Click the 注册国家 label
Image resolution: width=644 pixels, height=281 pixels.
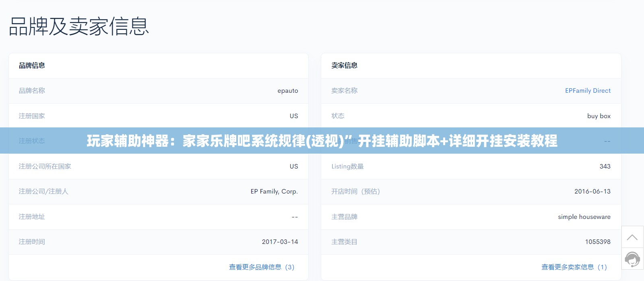click(32, 116)
